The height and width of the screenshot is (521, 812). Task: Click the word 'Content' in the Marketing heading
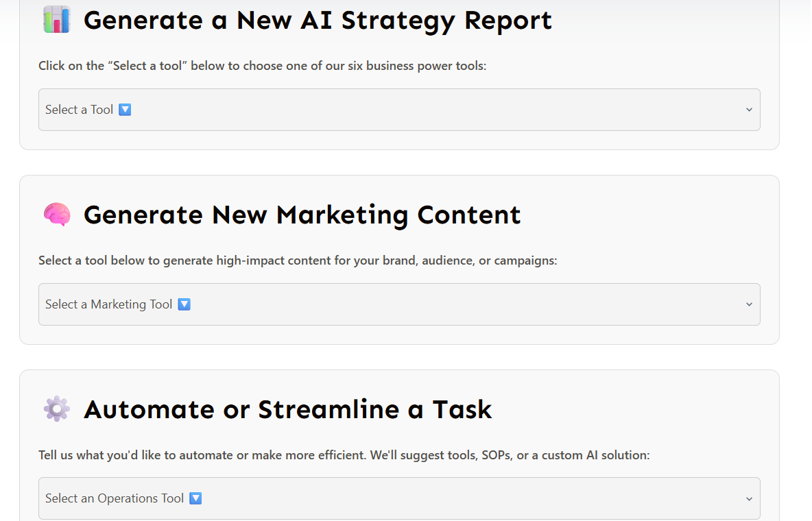click(x=469, y=215)
